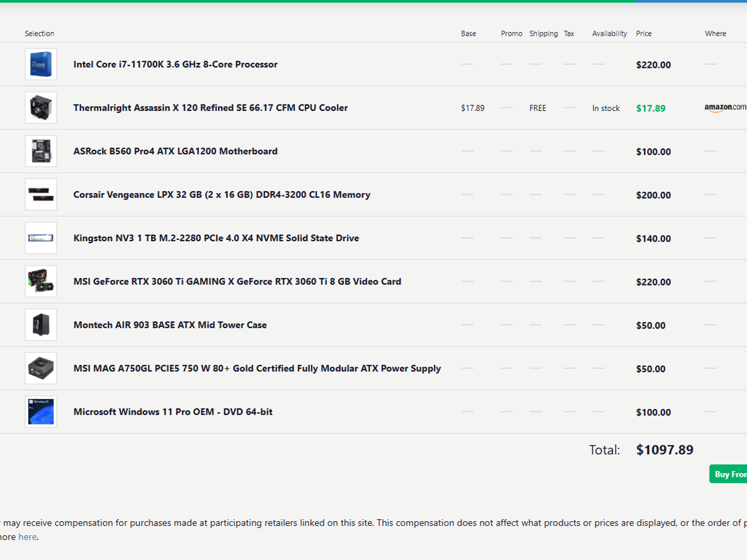Screen dimensions: 747x560
Task: Open the Kingston NV3 SSD thumbnail
Action: (x=41, y=238)
